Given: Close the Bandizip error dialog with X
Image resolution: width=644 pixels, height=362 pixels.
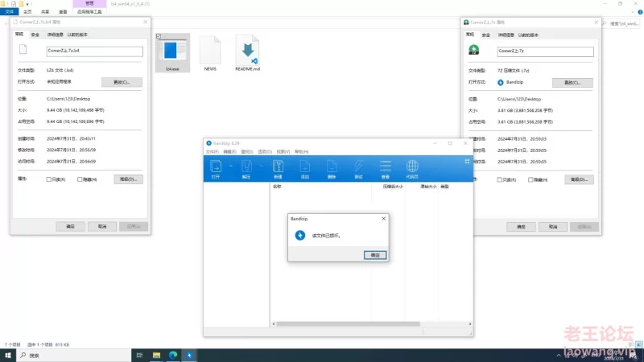Looking at the screenshot, I should (384, 219).
